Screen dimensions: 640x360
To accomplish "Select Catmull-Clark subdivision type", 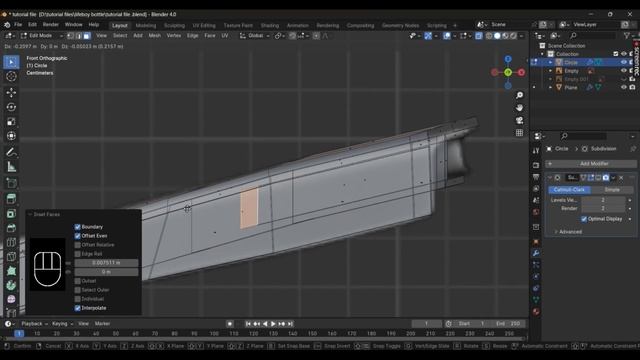I will point(569,190).
